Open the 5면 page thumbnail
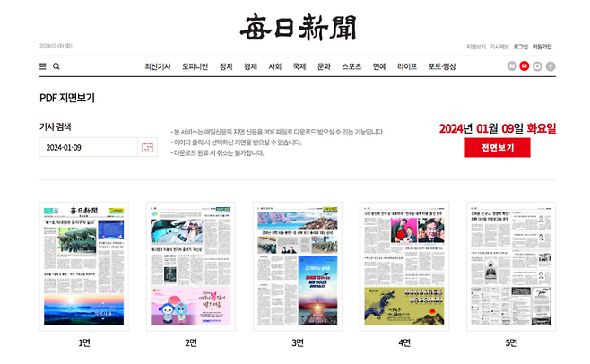590x364 pixels. (510, 265)
